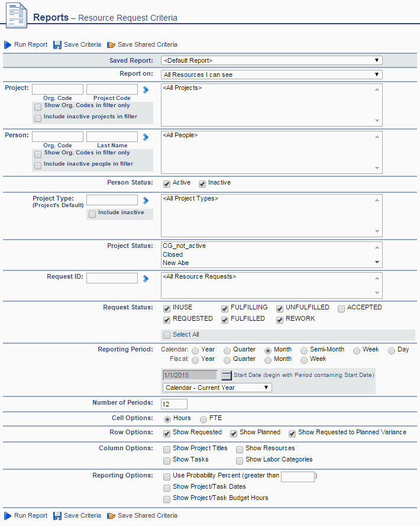Click down arrow of All Project Types list
The image size is (420, 526).
pyautogui.click(x=377, y=231)
